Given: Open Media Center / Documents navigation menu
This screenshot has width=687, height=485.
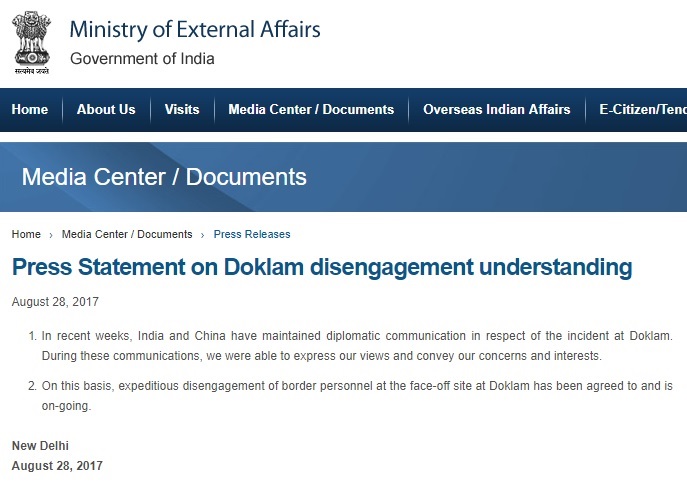Looking at the screenshot, I should pos(311,110).
